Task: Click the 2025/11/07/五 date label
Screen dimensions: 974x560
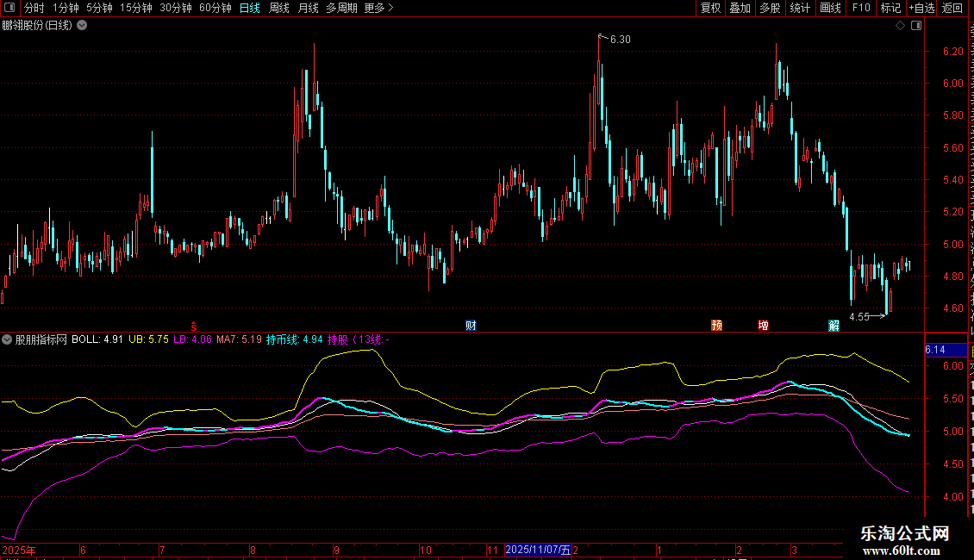Action: click(538, 550)
